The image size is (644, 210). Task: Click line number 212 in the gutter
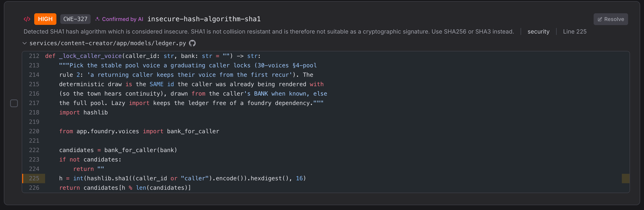click(34, 56)
